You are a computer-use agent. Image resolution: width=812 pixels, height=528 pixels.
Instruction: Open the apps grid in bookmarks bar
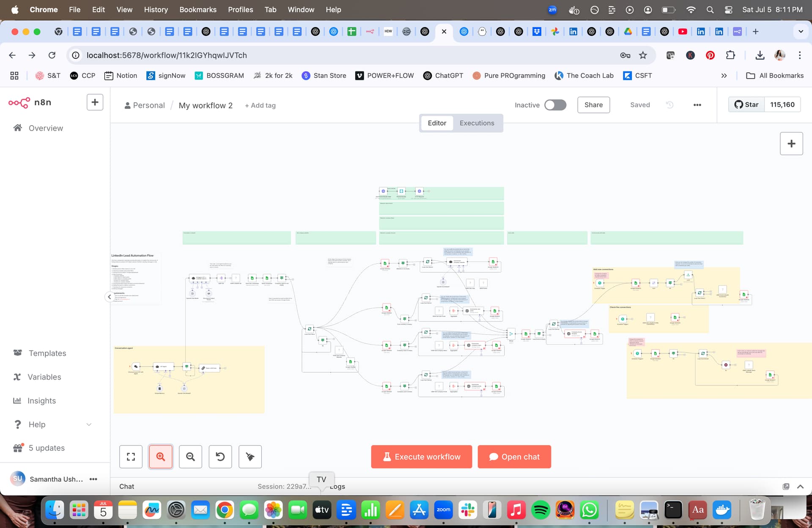[x=14, y=76]
